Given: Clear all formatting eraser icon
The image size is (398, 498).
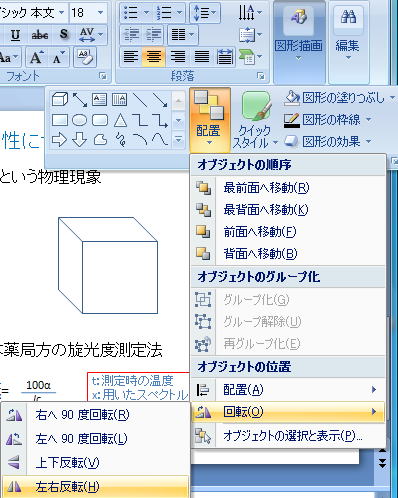Looking at the screenshot, I should 85,57.
